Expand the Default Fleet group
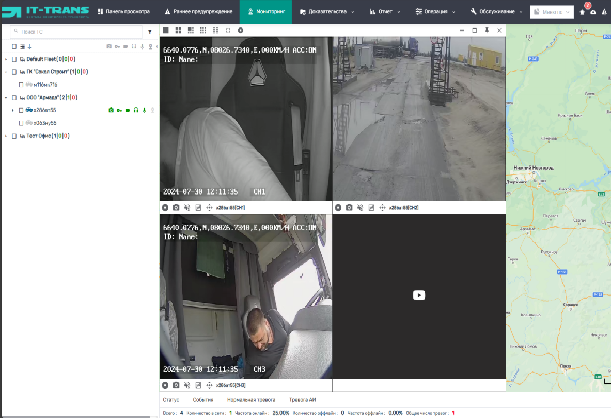Image resolution: width=612 pixels, height=419 pixels. (6, 59)
